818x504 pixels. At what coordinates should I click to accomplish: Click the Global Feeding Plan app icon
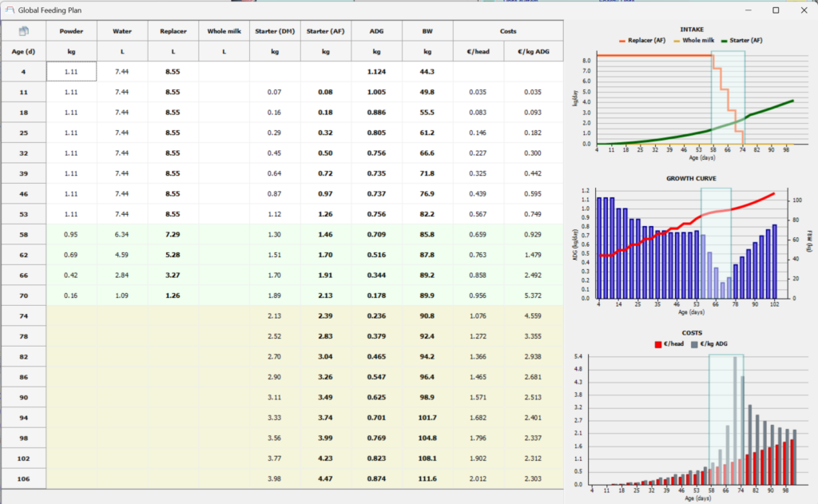(10, 10)
